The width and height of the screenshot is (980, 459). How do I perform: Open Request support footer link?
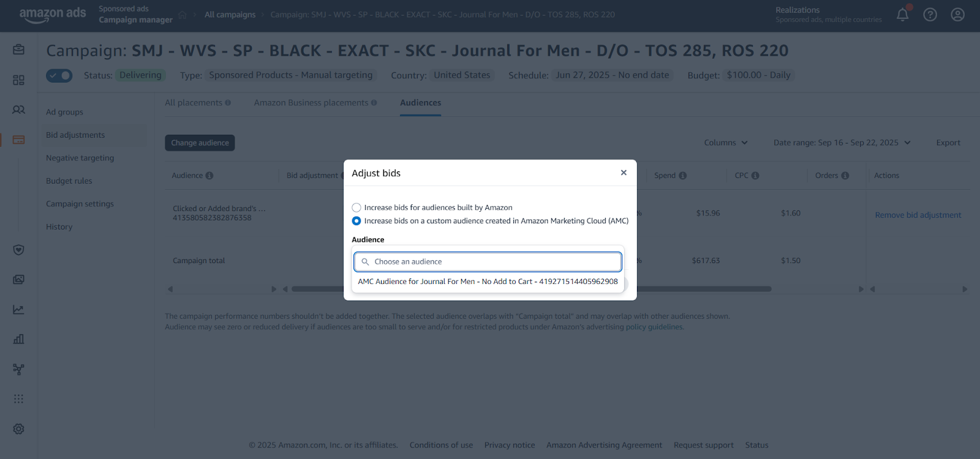pos(704,446)
